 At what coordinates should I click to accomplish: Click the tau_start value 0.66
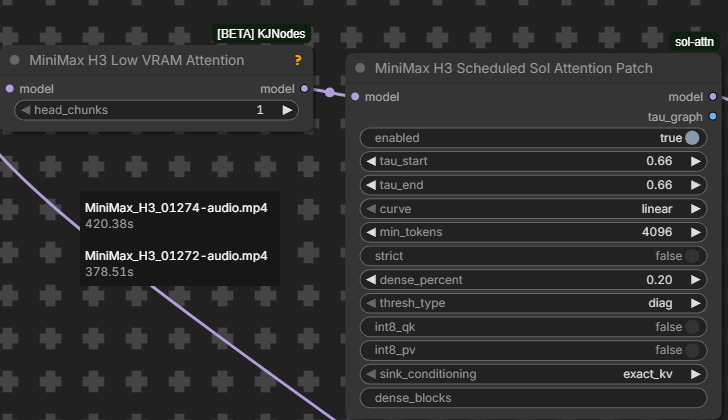[x=659, y=161]
